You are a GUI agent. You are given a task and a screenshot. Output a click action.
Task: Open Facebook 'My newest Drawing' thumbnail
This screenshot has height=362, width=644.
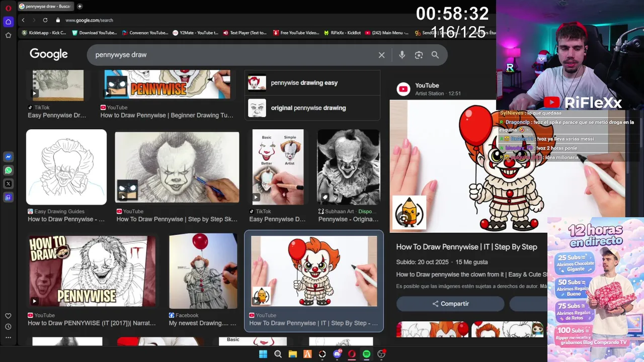203,271
